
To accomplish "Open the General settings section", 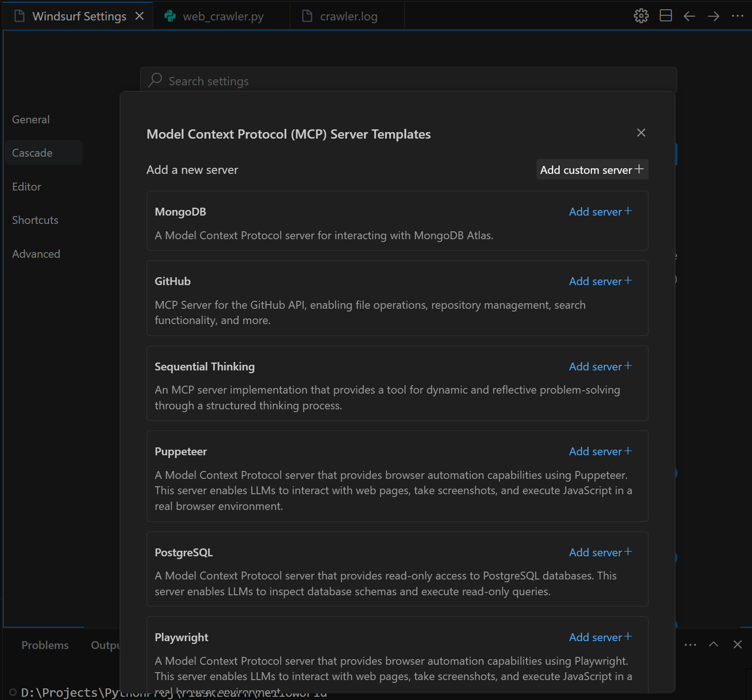I will point(31,120).
